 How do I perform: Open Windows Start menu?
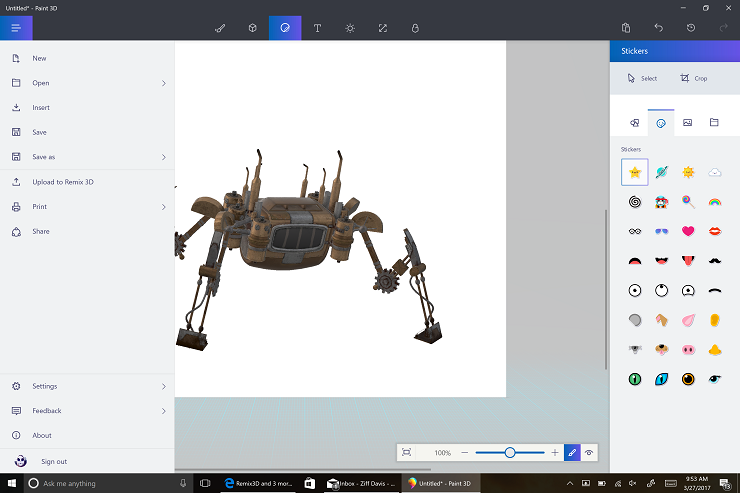coord(12,483)
